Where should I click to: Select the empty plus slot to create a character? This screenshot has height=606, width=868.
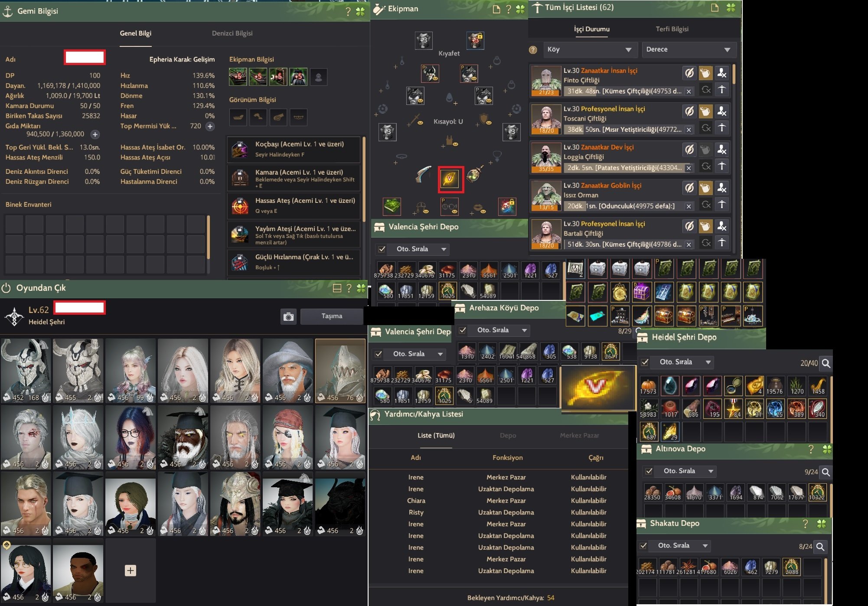(130, 570)
